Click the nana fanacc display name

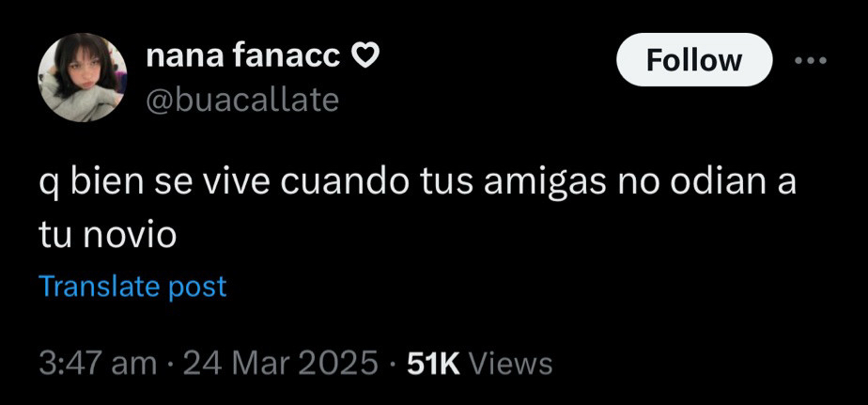click(243, 56)
